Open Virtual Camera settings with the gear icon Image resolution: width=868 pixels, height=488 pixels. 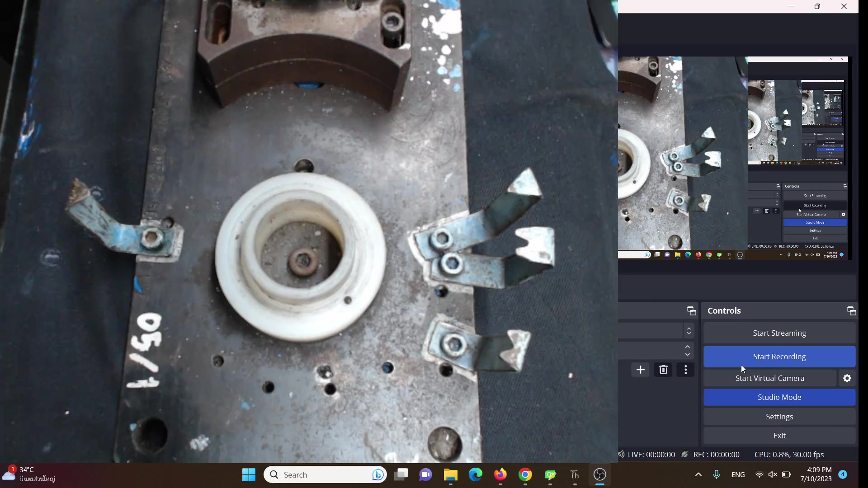(x=847, y=378)
